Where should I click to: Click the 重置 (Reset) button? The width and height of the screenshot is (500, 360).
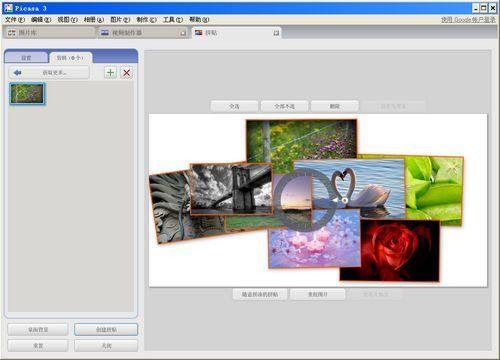point(38,346)
